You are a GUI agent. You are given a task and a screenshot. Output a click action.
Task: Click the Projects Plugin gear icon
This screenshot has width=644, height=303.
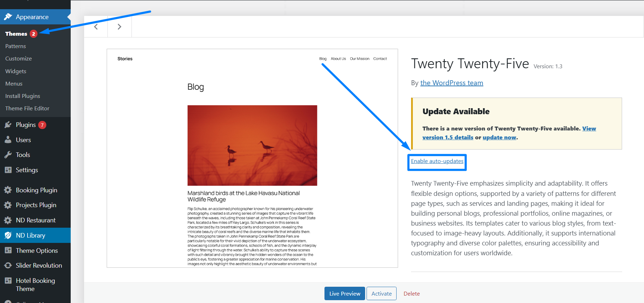pyautogui.click(x=8, y=205)
